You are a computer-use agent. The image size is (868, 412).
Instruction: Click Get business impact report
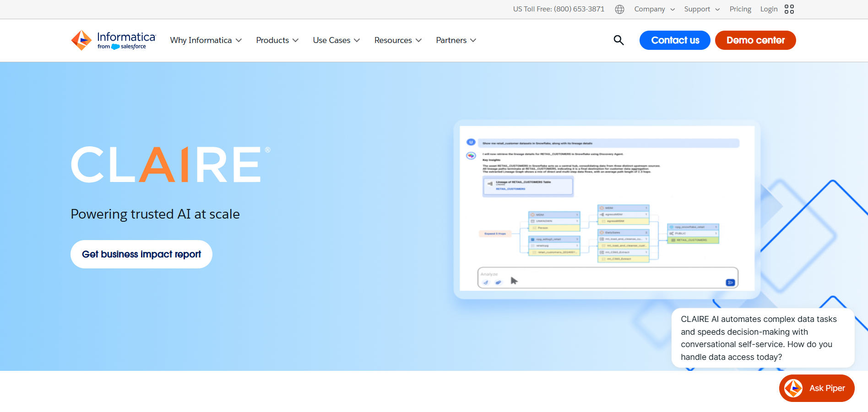[x=141, y=254]
